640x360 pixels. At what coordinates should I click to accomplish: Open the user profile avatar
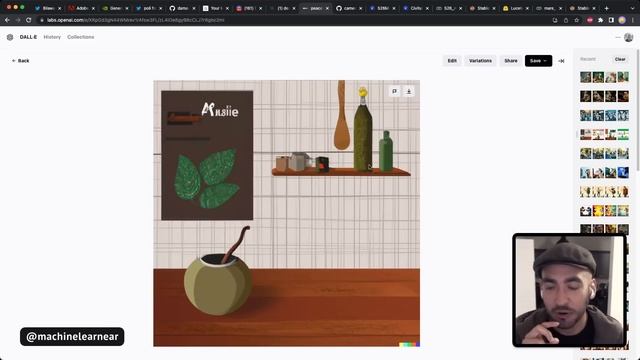[x=629, y=37]
